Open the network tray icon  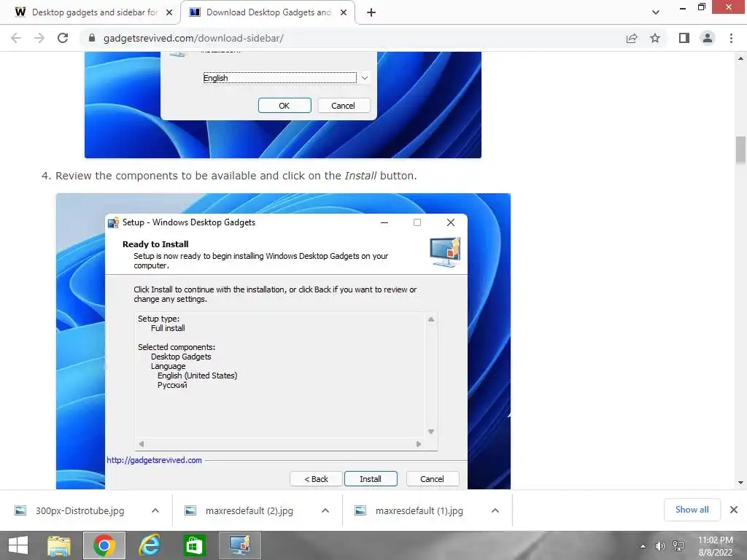[678, 546]
